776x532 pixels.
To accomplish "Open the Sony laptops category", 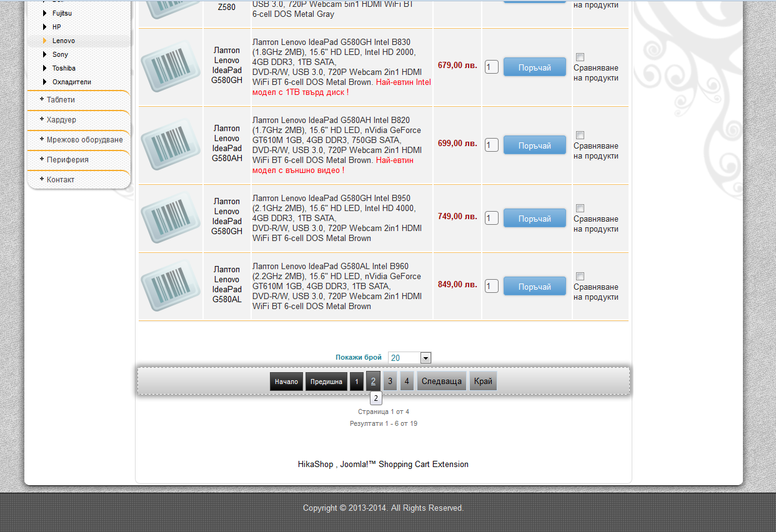I will click(x=61, y=54).
